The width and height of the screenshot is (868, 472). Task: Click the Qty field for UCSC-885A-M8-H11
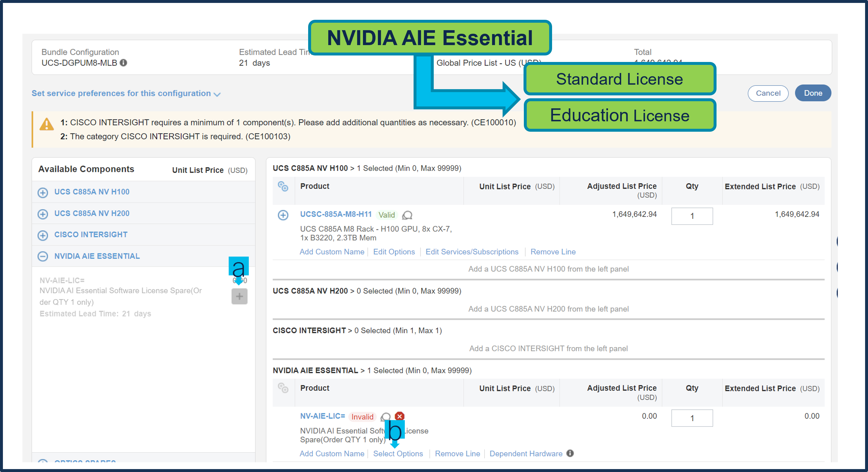(x=692, y=216)
